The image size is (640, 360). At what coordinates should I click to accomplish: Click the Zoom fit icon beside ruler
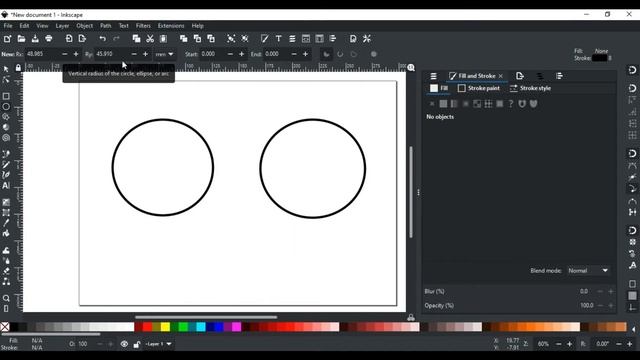pyautogui.click(x=411, y=68)
